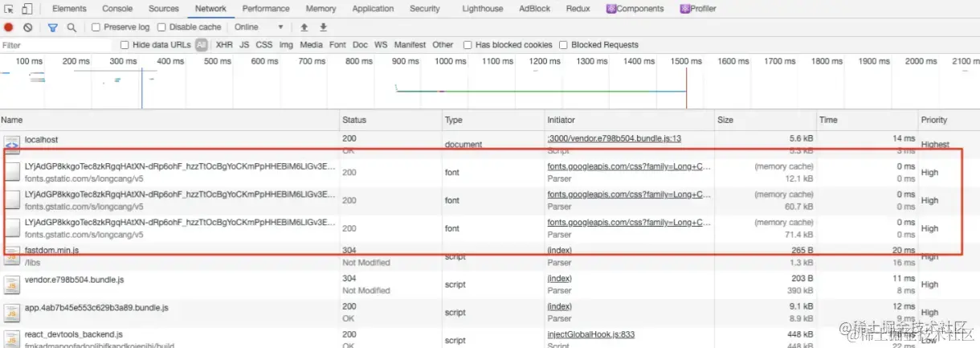The height and width of the screenshot is (348, 980).
Task: Filter requests by XHR
Action: point(224,45)
